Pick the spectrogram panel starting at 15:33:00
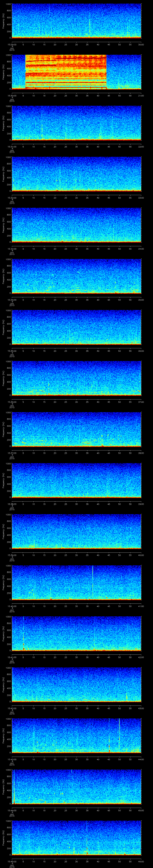This screenshot has width=153, height=868. 76,225
